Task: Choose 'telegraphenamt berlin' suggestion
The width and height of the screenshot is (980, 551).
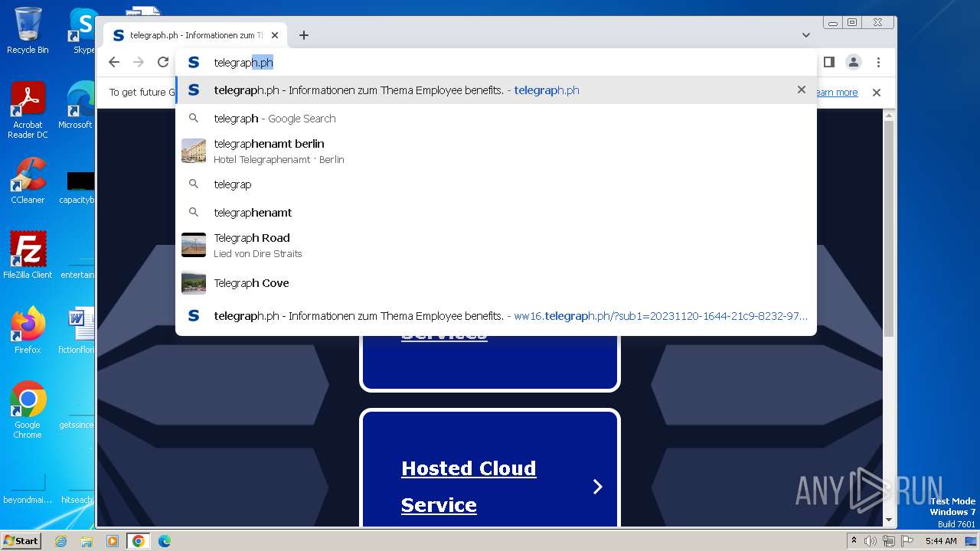Action: click(x=496, y=151)
